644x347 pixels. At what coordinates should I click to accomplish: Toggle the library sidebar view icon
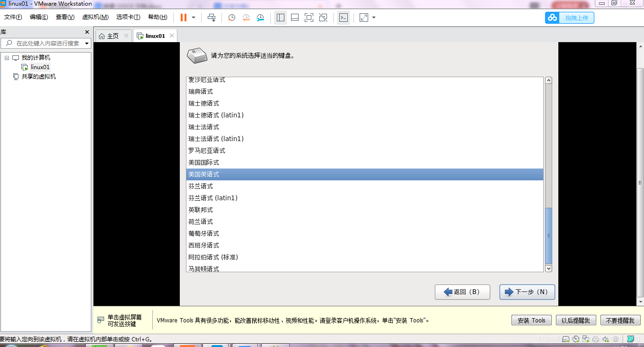click(281, 18)
